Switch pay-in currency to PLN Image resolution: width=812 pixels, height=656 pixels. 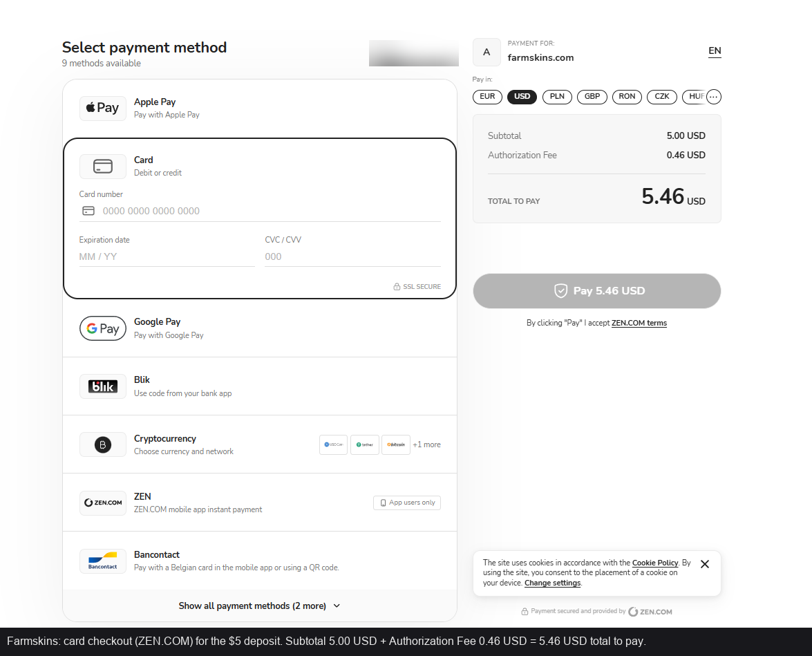[x=557, y=96]
